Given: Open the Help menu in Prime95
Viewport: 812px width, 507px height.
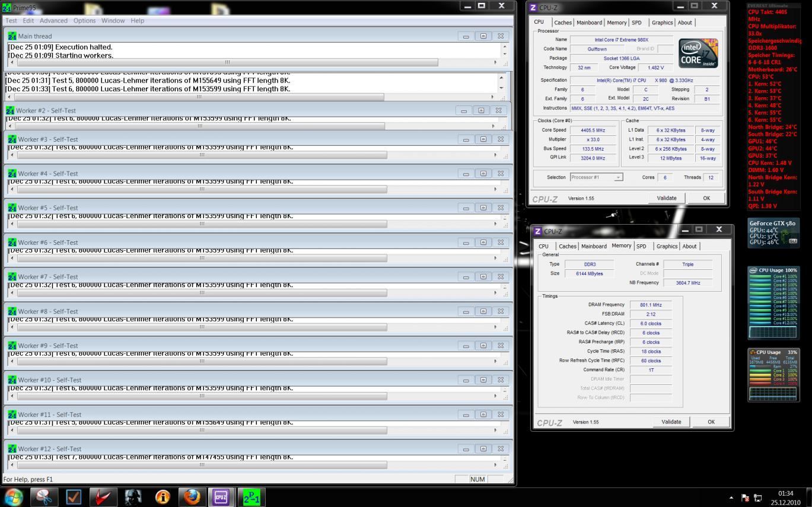Looking at the screenshot, I should click(138, 21).
